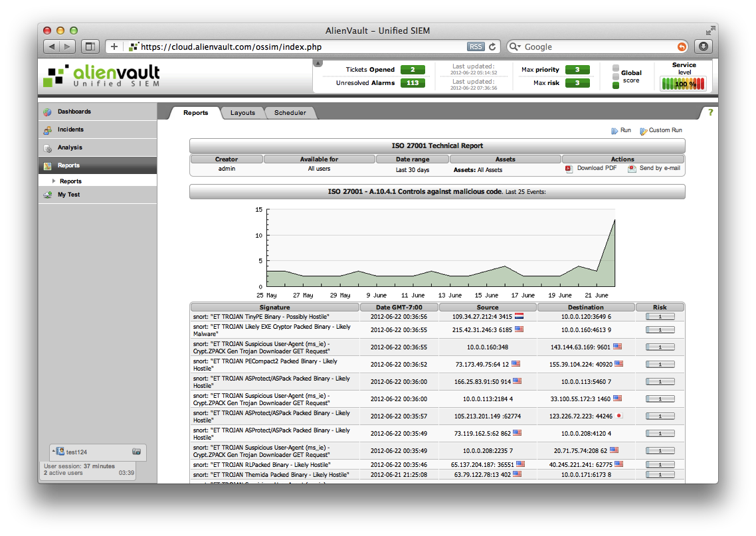
Task: Select the "ET TROJAN TinyPE Binary" signature
Action: (x=261, y=317)
